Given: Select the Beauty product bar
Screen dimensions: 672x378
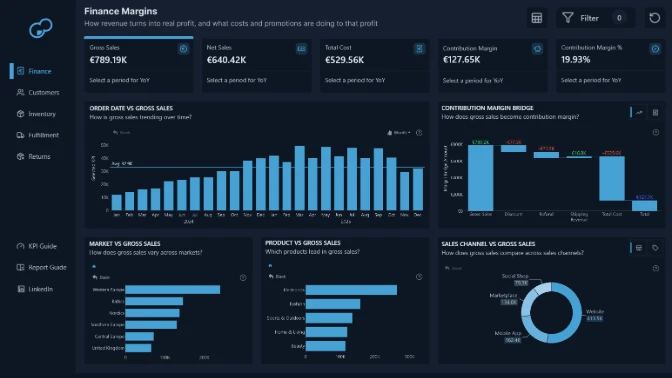Looking at the screenshot, I should pos(326,346).
